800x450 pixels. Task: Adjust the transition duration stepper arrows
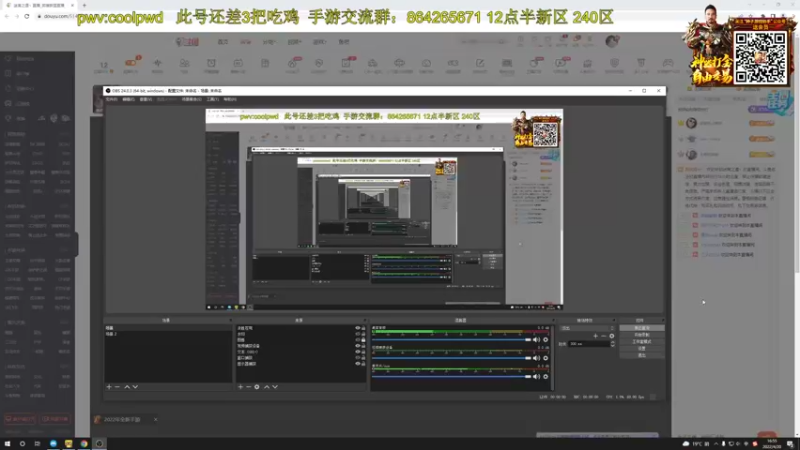tap(613, 344)
